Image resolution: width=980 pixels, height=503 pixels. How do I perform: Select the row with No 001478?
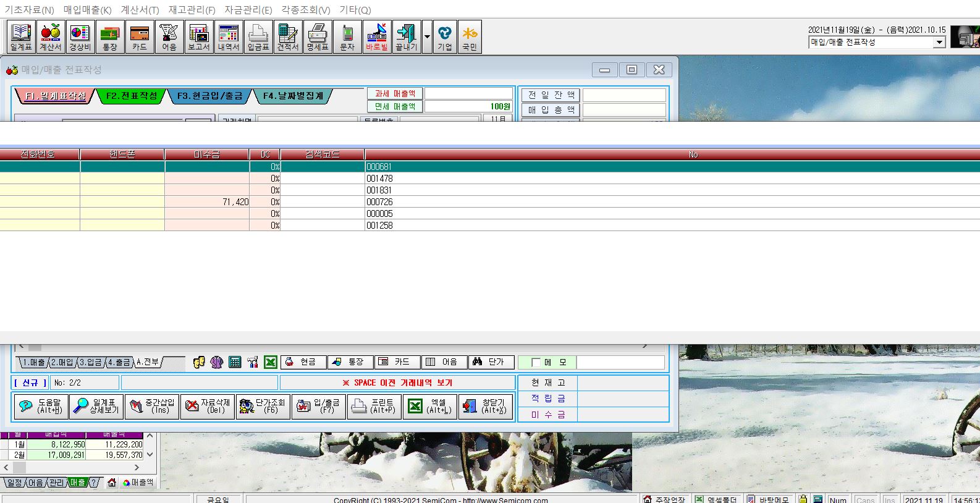coord(490,179)
